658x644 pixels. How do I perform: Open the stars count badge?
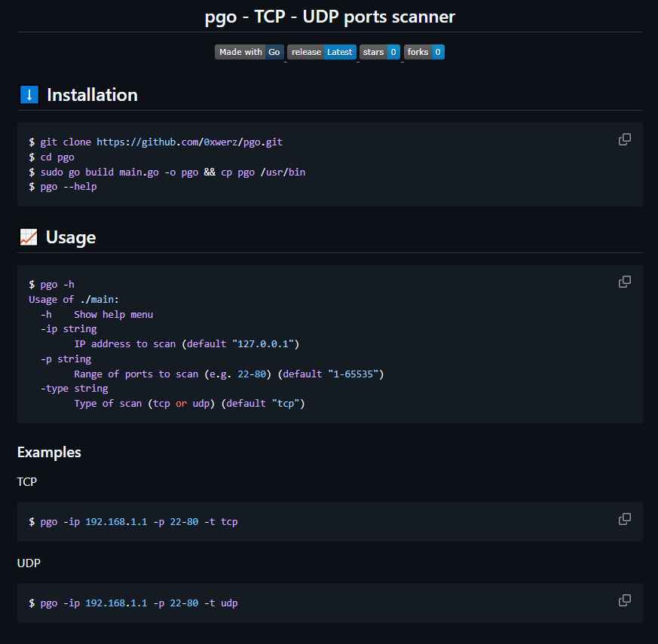[x=380, y=52]
